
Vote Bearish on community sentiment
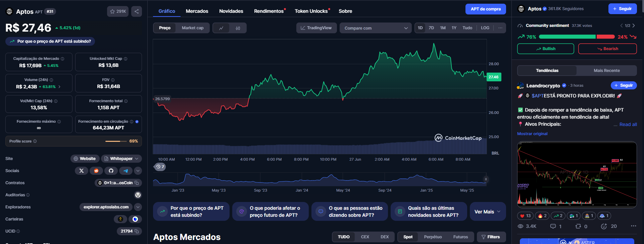tap(607, 49)
